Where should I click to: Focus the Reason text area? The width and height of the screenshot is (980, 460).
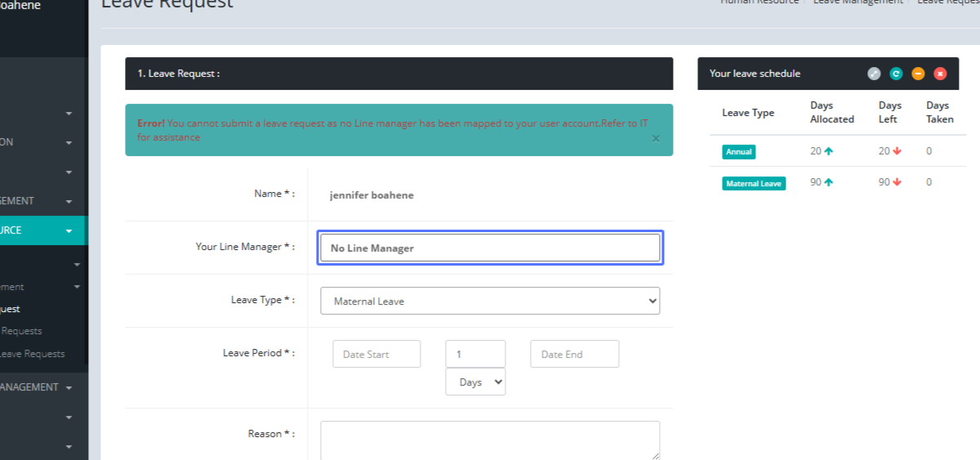coord(490,440)
